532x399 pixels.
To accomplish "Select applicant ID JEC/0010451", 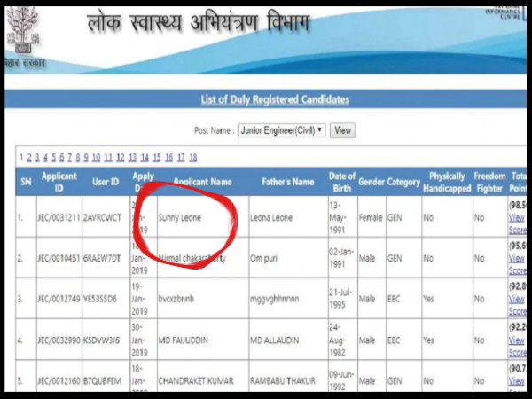I will coord(59,258).
